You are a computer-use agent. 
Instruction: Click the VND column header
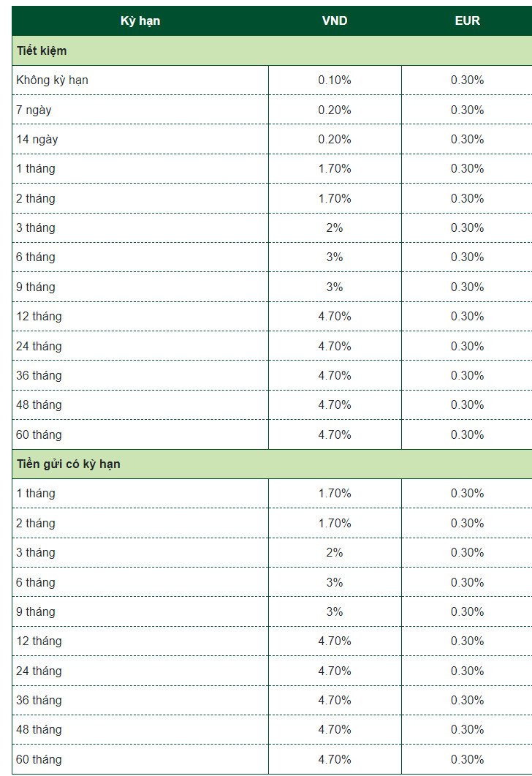point(335,21)
